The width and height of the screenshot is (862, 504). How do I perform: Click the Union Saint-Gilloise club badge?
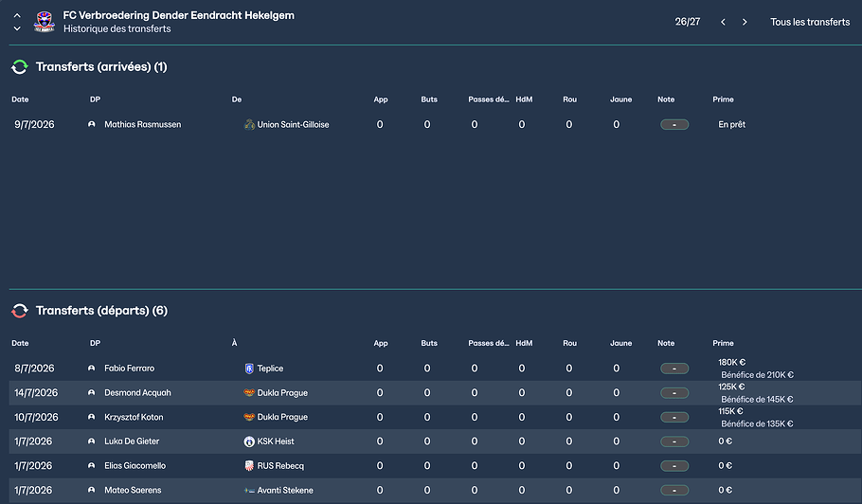point(249,124)
